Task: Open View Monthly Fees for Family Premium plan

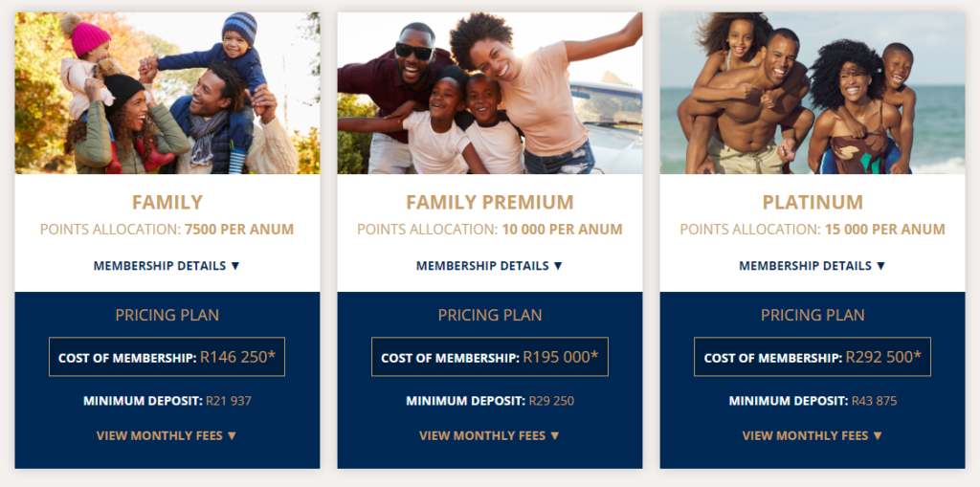Action: [489, 435]
